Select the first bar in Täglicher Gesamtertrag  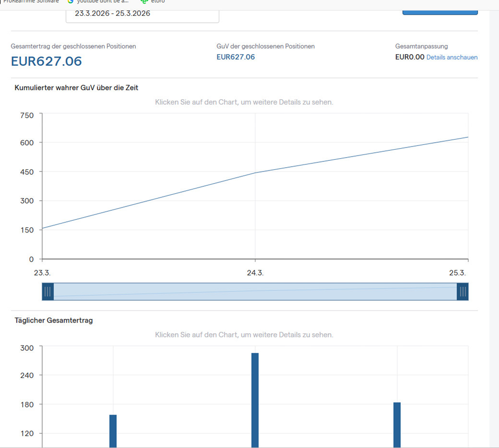113,430
